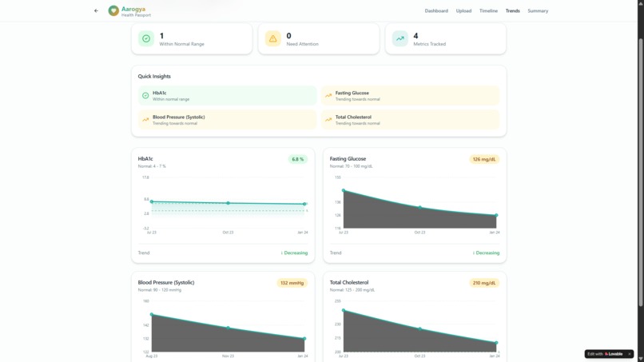Open the Dashboard tab
This screenshot has height=362, width=644.
coord(436,10)
